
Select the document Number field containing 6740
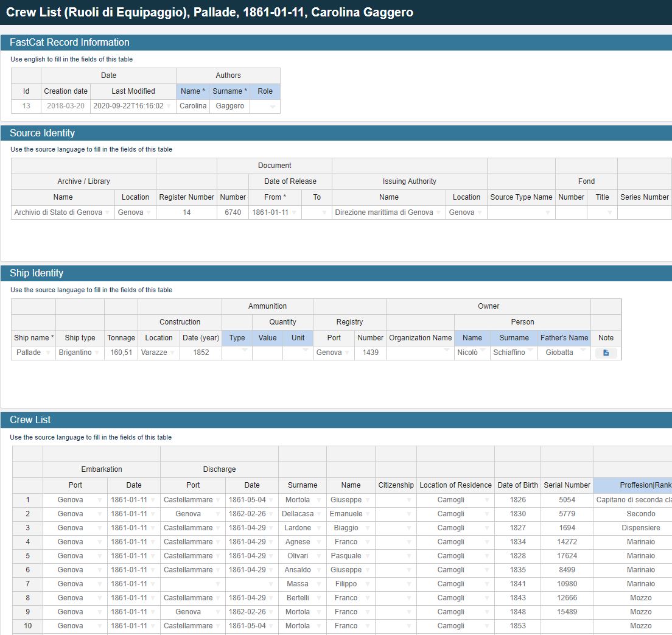233,212
